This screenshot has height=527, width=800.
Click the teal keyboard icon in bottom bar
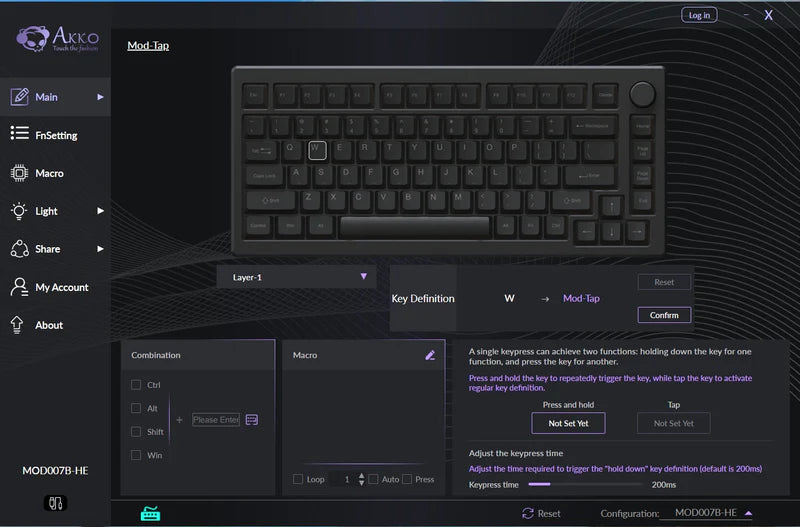(151, 513)
